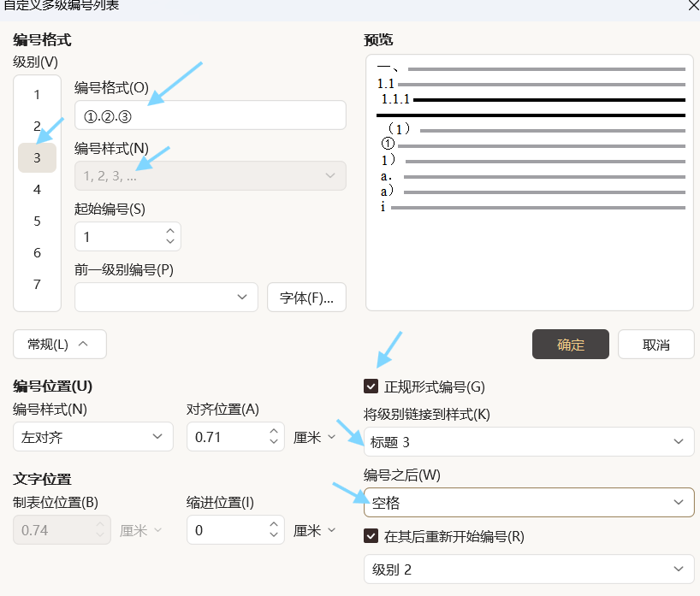Open the 前一级别编号 dropdown

pos(166,298)
